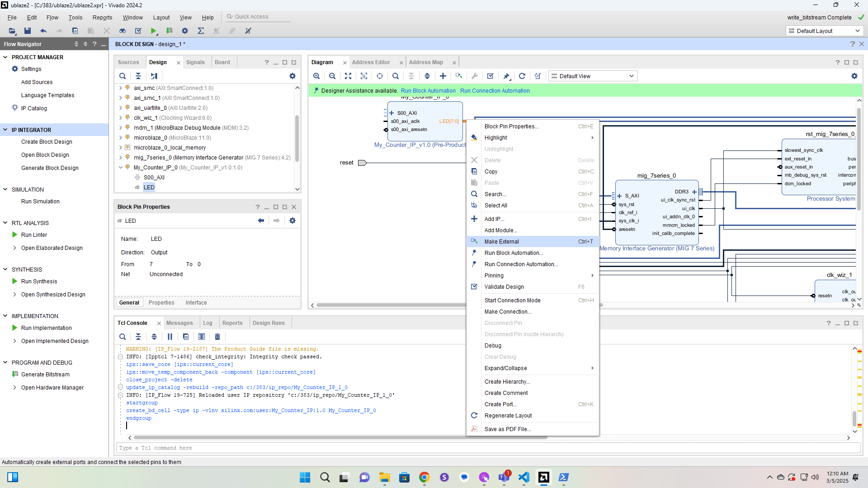Screen dimensions: 868x488
Task: Click the Add IP plus icon
Action: coord(443,76)
